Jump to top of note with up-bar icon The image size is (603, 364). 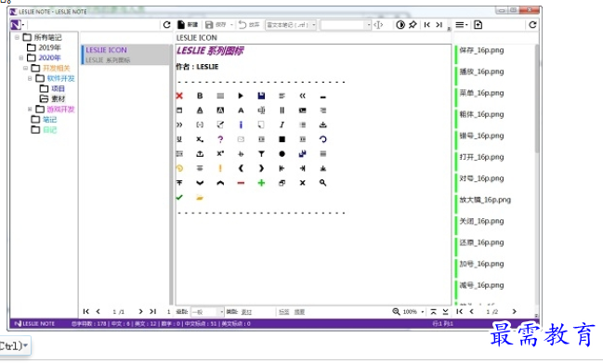coord(433,311)
